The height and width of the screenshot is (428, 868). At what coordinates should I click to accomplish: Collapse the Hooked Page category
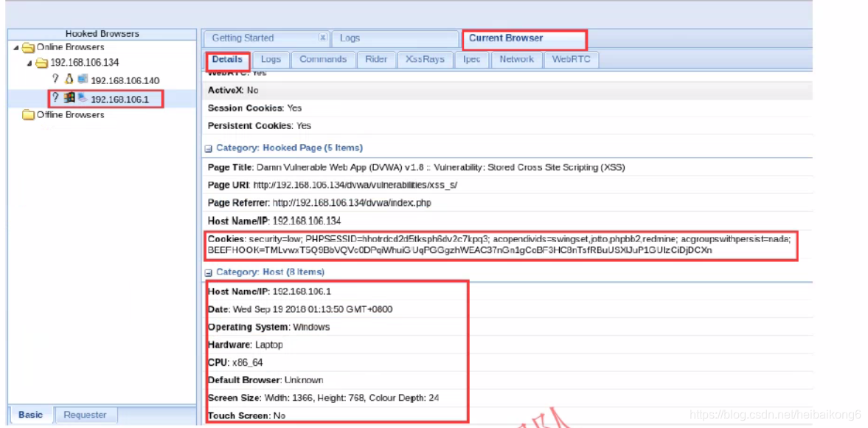click(x=209, y=148)
